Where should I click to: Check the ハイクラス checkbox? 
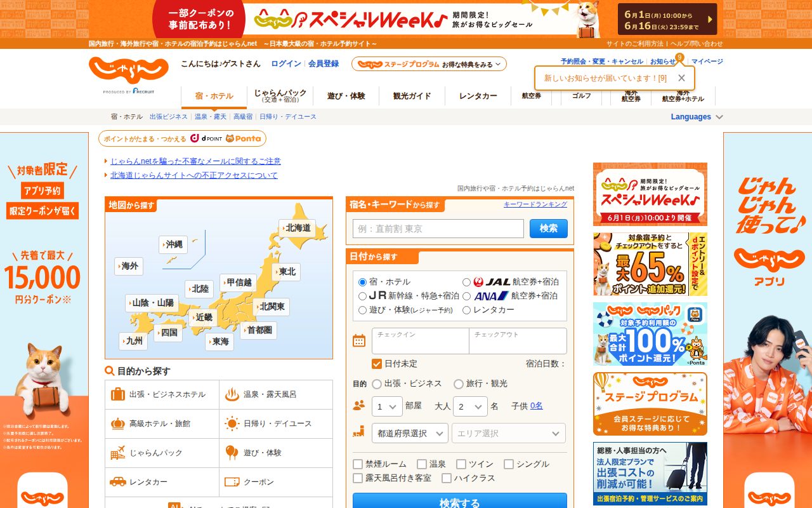pos(447,478)
